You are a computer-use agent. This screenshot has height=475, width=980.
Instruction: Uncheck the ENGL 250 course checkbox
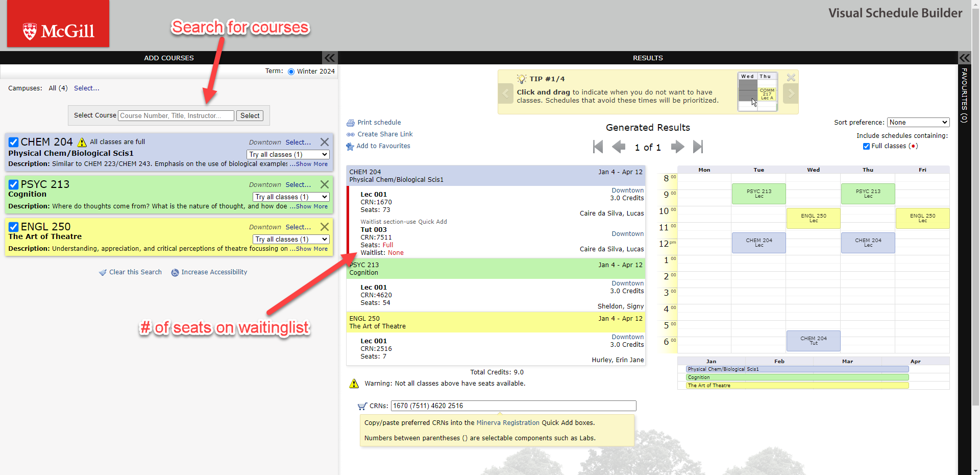14,227
